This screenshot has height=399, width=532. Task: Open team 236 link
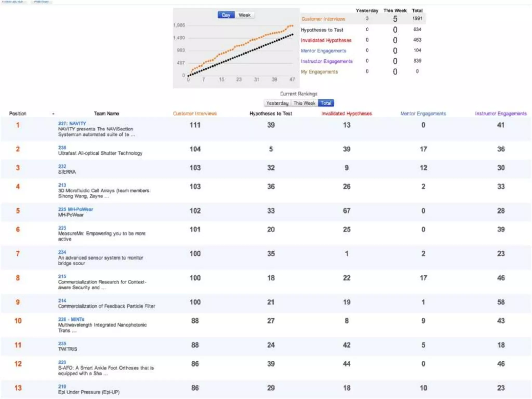click(62, 148)
